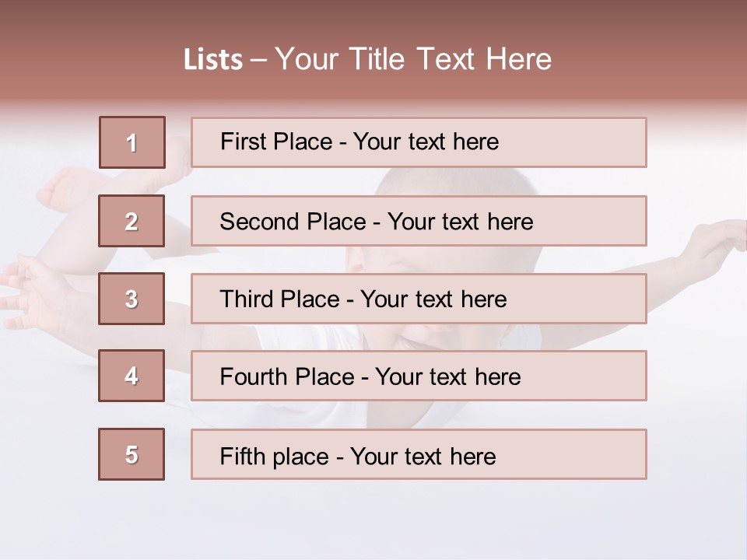Select the Third Place text box

[x=419, y=299]
